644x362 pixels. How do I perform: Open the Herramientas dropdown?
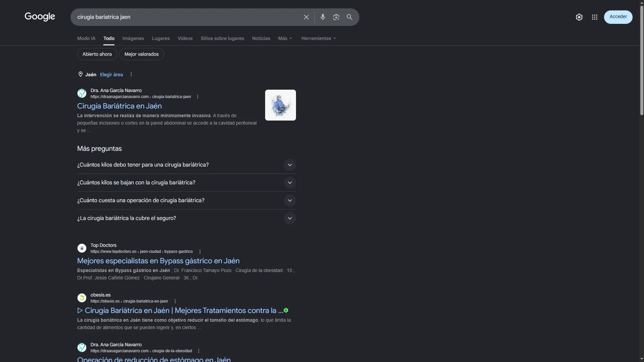[x=318, y=38]
